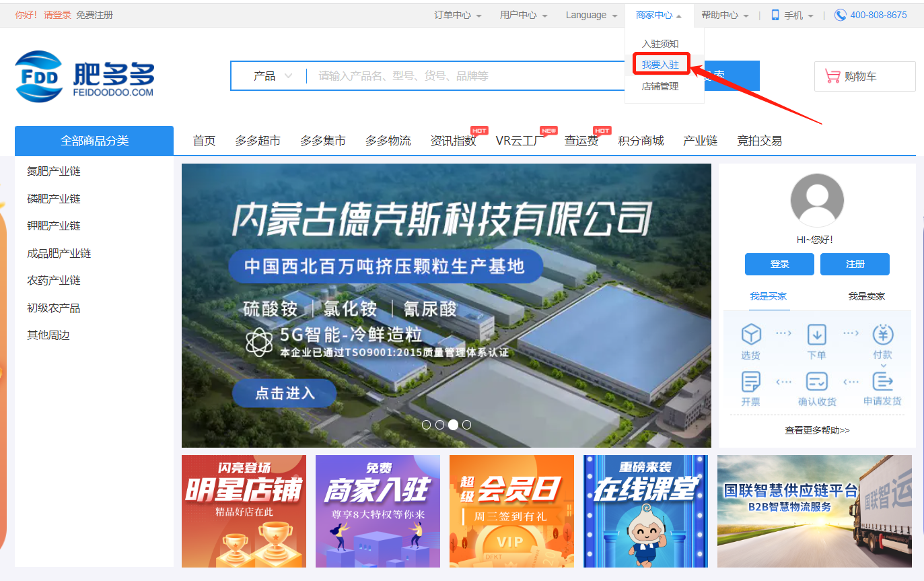Open the 明星店铺 promo banner
The image size is (924, 581).
(244, 511)
